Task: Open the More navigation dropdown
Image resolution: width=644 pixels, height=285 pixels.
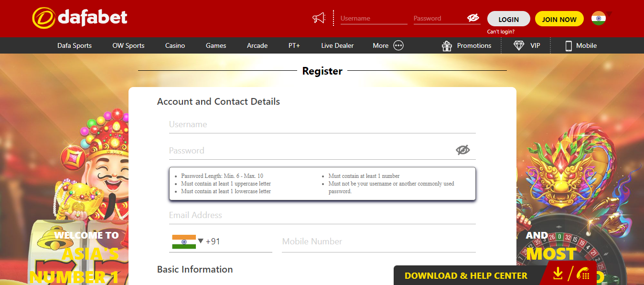Action: coord(387,45)
